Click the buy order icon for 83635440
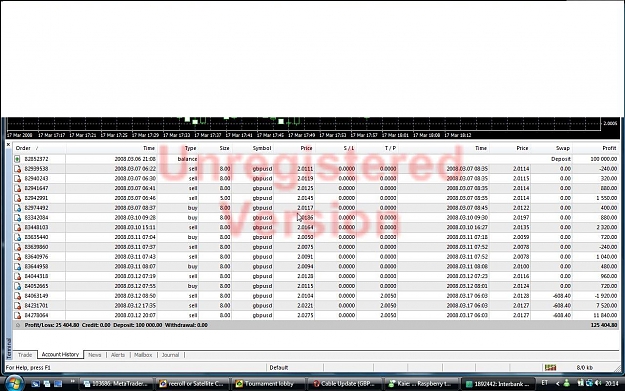Screen dimensions: 625x391 pyautogui.click(x=18, y=237)
